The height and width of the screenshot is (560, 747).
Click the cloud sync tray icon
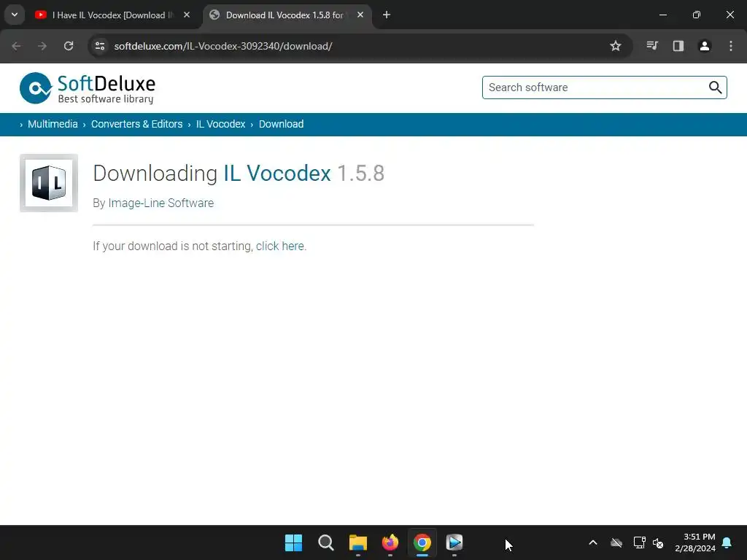point(616,542)
